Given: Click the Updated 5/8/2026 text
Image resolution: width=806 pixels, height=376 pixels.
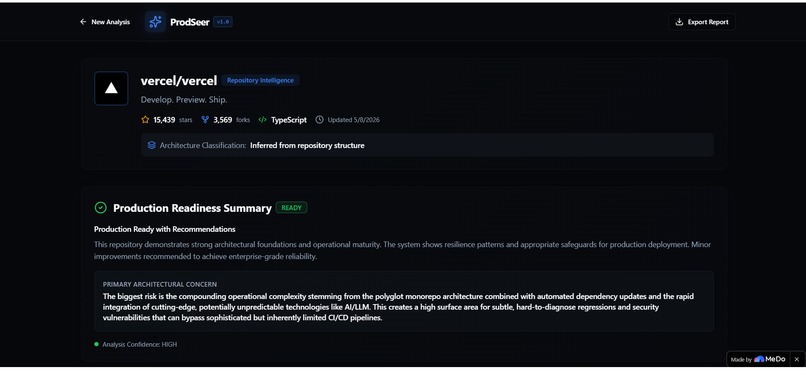Looking at the screenshot, I should (x=354, y=120).
